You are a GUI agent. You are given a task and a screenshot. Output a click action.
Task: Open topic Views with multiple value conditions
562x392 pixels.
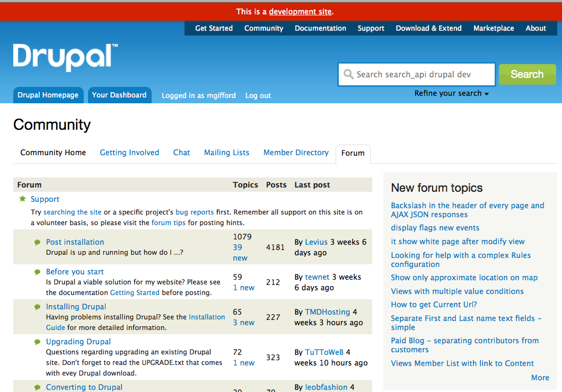pos(458,291)
